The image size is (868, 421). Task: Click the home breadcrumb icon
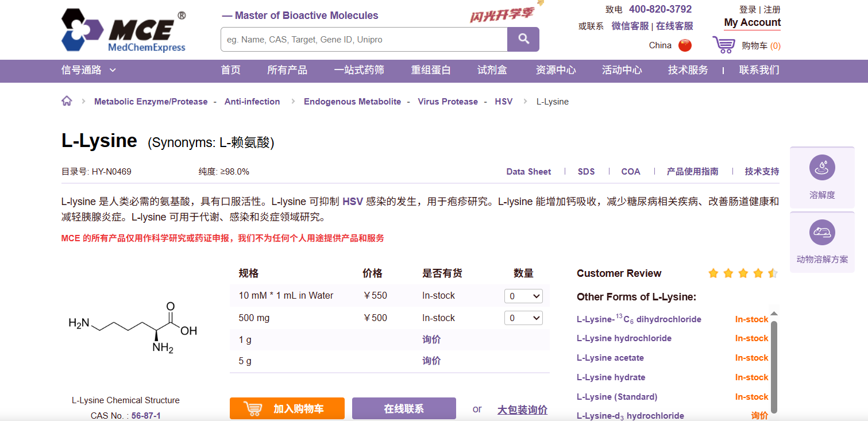click(67, 101)
